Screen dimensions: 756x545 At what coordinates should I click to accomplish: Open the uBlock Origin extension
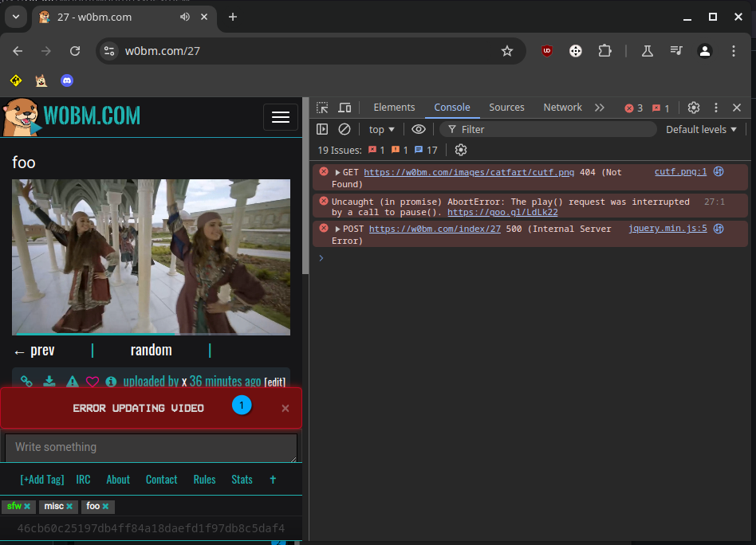point(547,51)
